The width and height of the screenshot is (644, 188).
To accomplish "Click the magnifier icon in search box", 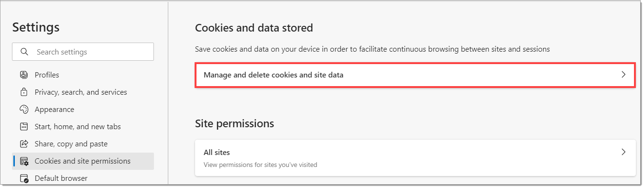I will coord(24,52).
